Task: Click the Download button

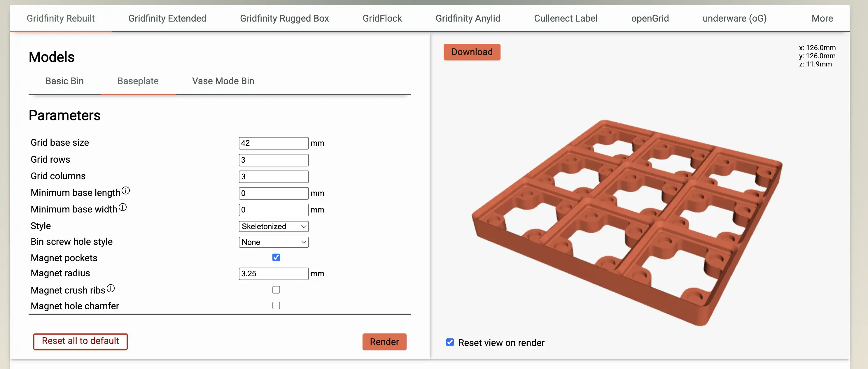Action: click(472, 52)
